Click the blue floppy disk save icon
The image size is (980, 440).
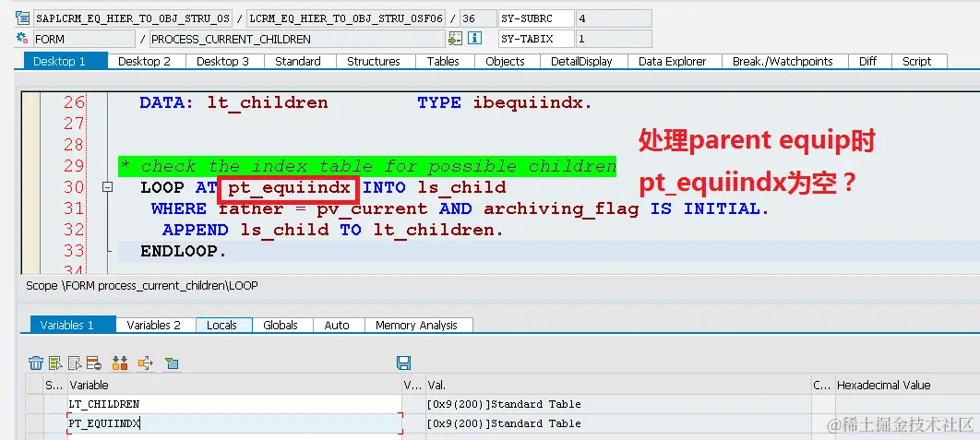point(404,363)
